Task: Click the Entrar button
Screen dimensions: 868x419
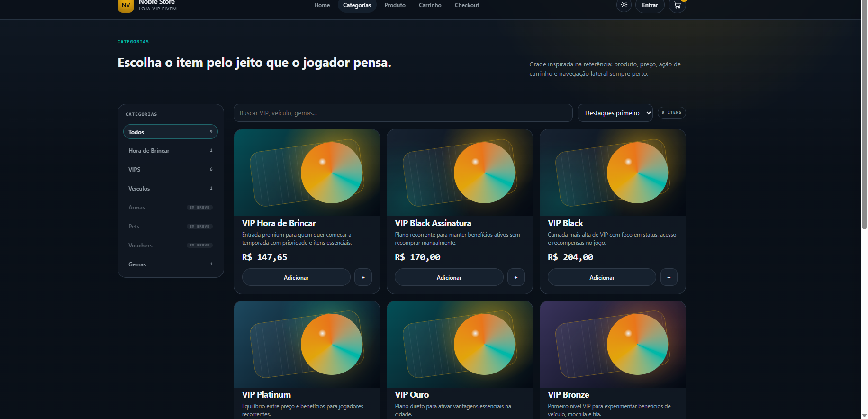Action: [650, 5]
